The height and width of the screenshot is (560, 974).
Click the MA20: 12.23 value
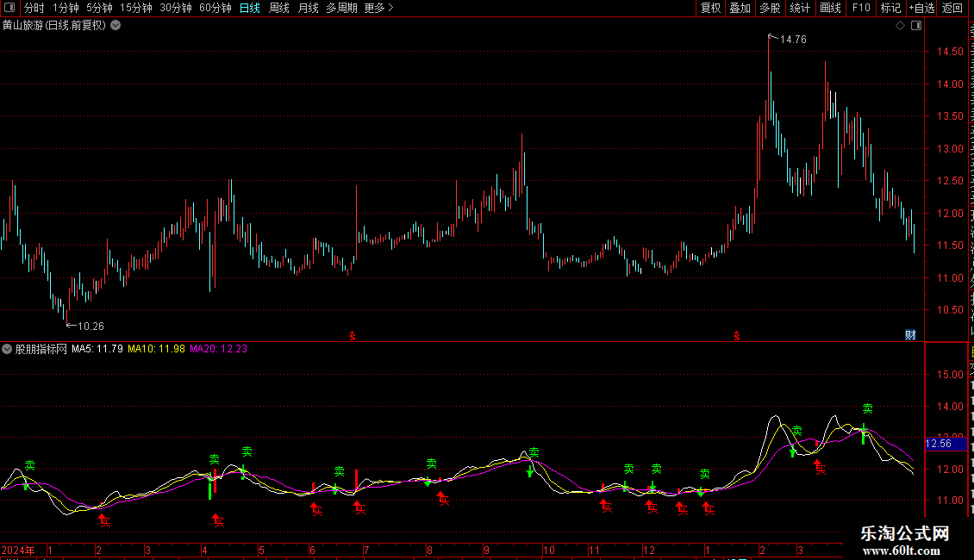(x=218, y=349)
